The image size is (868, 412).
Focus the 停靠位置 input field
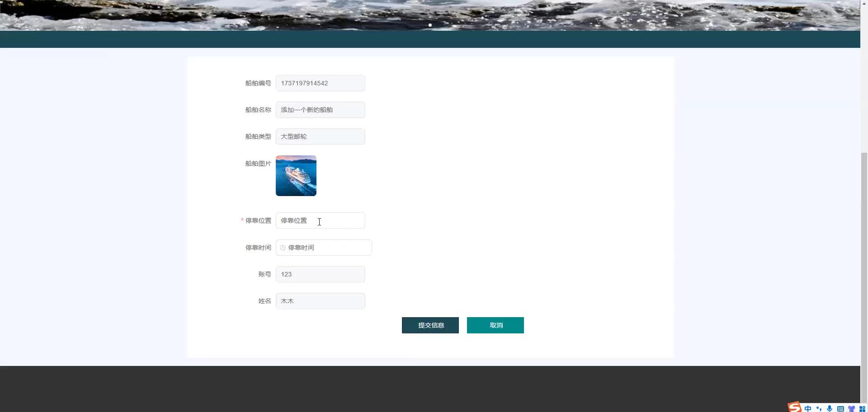pos(321,220)
